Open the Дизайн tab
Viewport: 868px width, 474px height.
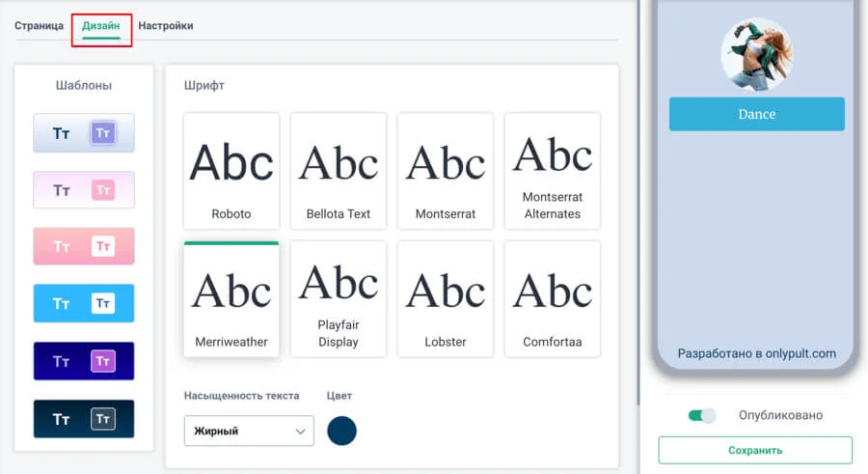click(x=101, y=26)
